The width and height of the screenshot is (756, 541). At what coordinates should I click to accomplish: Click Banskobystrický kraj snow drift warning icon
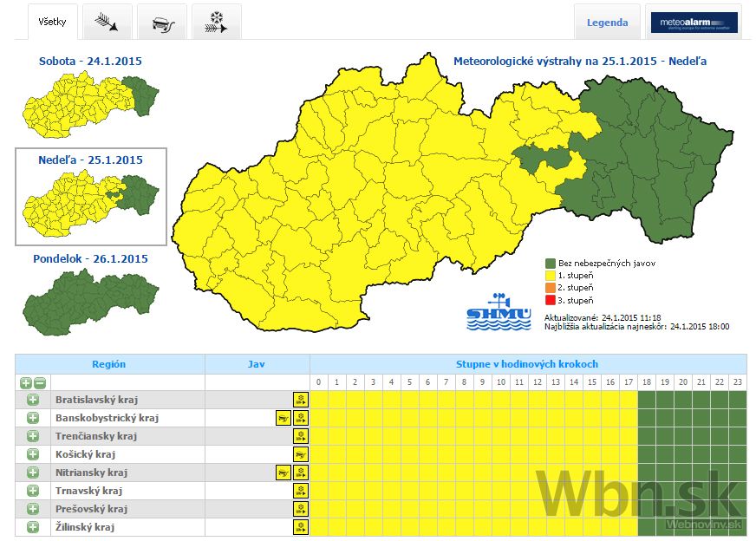point(301,418)
